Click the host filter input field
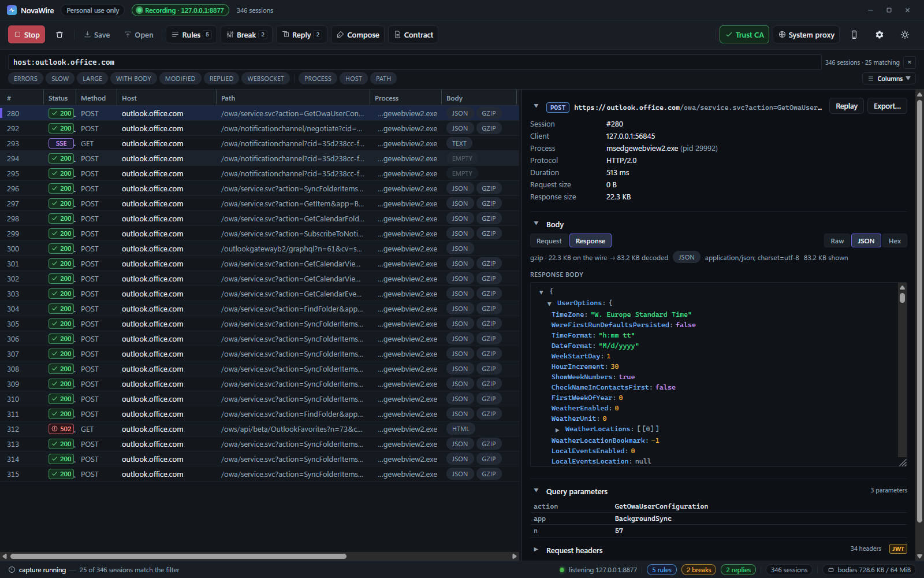 (415, 62)
